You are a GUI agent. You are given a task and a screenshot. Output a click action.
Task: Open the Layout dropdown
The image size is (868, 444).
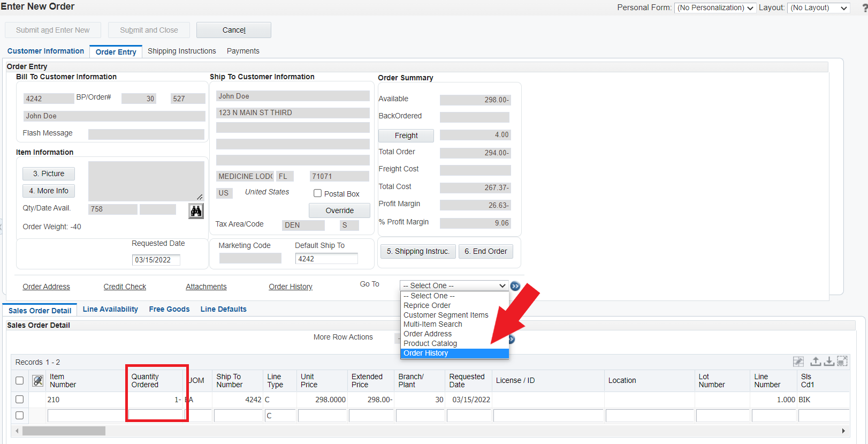click(819, 8)
